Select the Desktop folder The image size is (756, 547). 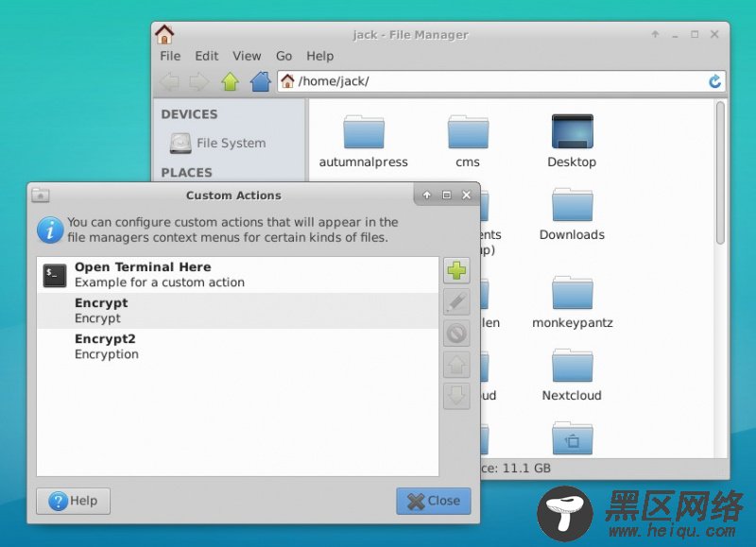pos(572,142)
